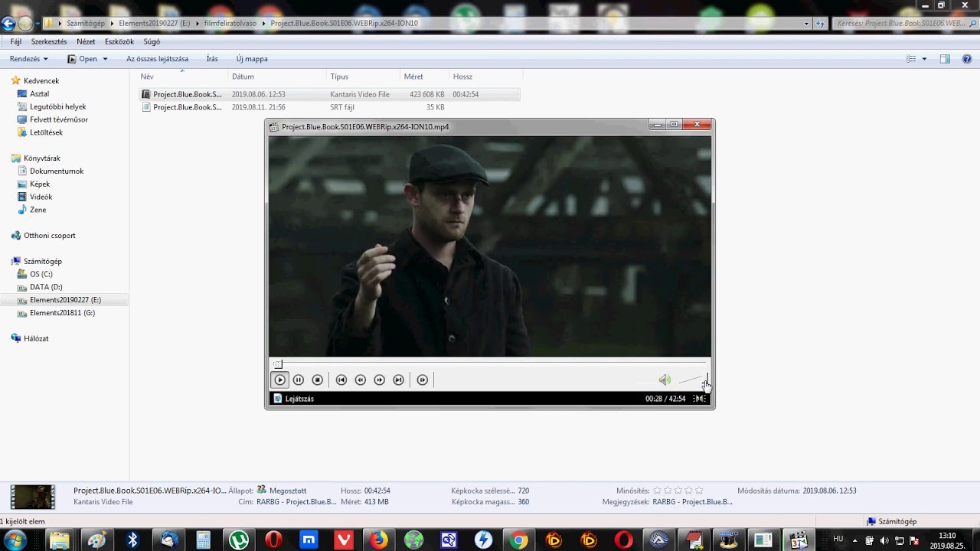The height and width of the screenshot is (551, 980).
Task: Pause the video in the player
Action: tap(299, 380)
